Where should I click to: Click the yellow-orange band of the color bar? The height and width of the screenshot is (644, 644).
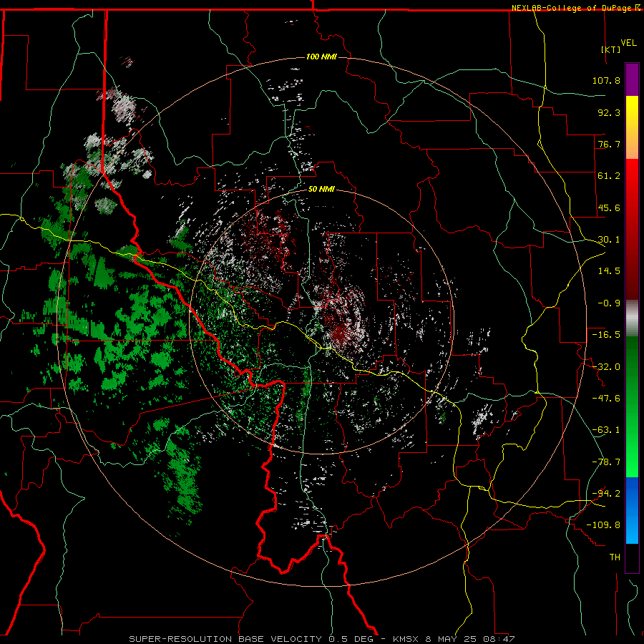pos(632,127)
